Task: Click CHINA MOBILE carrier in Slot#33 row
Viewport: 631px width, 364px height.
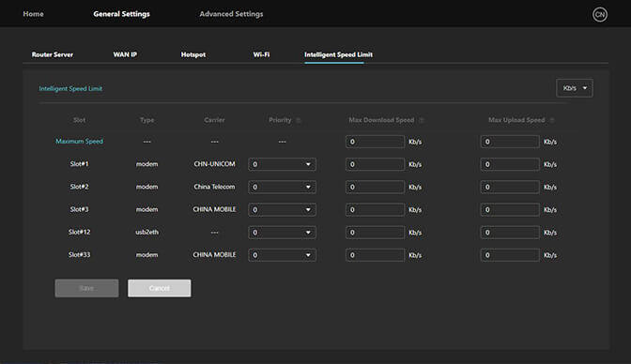Action: click(214, 254)
